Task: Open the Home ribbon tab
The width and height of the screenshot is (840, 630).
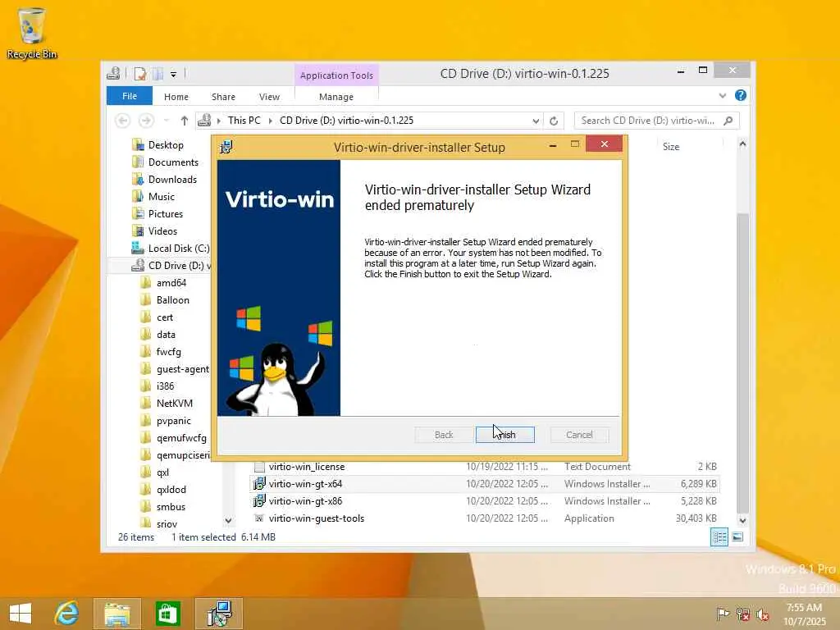Action: tap(176, 97)
